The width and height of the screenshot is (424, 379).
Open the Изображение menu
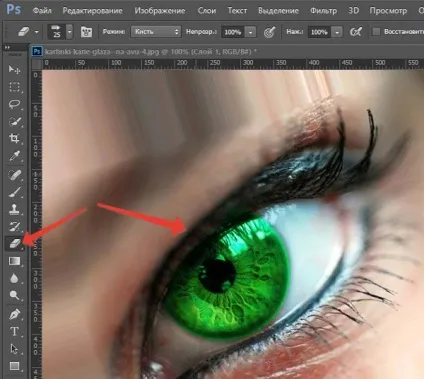(x=160, y=11)
